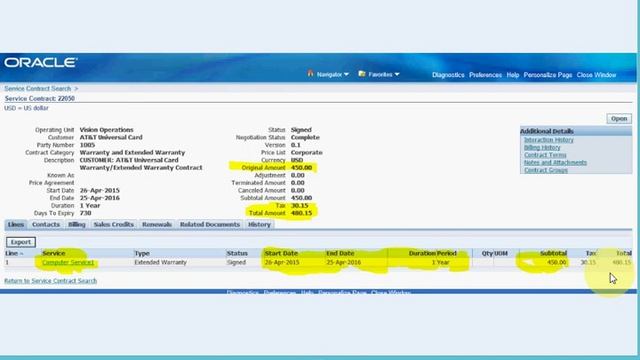
Task: Click the Original Amount value 450.00
Action: pos(302,168)
